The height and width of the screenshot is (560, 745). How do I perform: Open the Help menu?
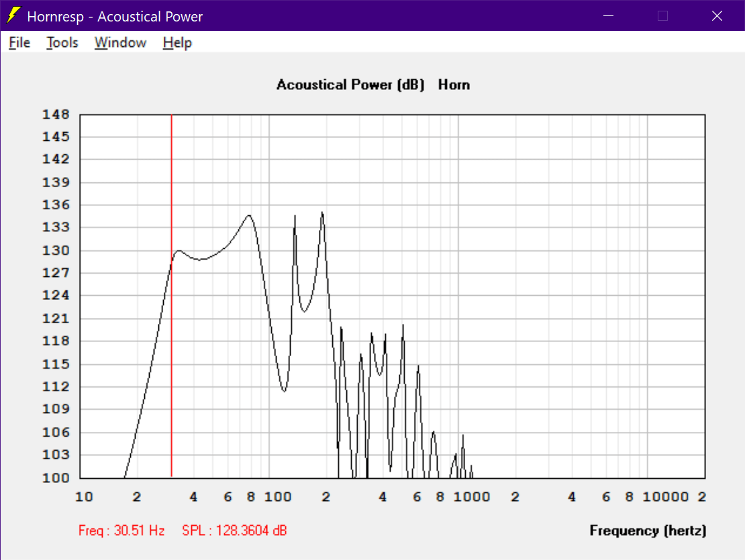click(x=177, y=43)
